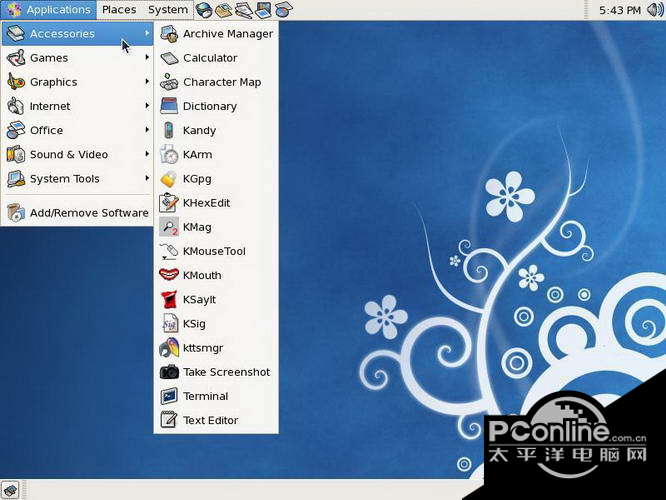This screenshot has width=666, height=500.
Task: Expand the Office submenu arrow
Action: coord(147,130)
